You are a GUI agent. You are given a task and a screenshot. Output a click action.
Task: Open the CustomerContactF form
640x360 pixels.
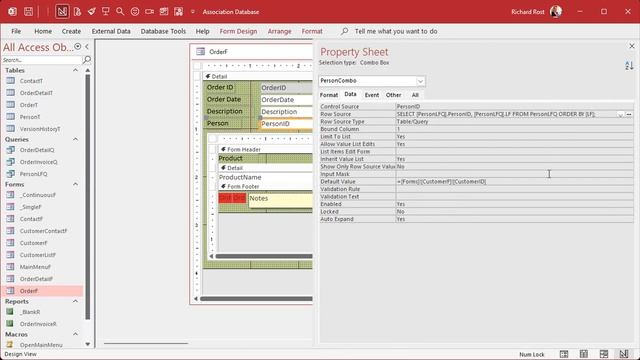[43, 231]
